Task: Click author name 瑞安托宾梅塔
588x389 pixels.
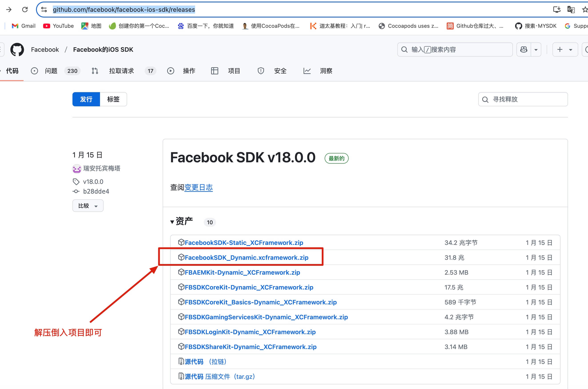Action: point(102,169)
